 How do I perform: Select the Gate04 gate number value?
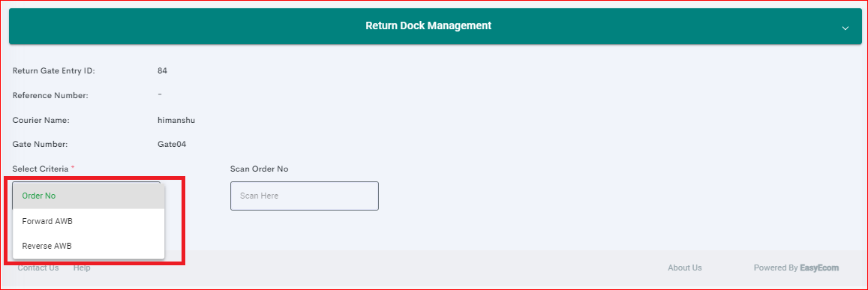172,145
